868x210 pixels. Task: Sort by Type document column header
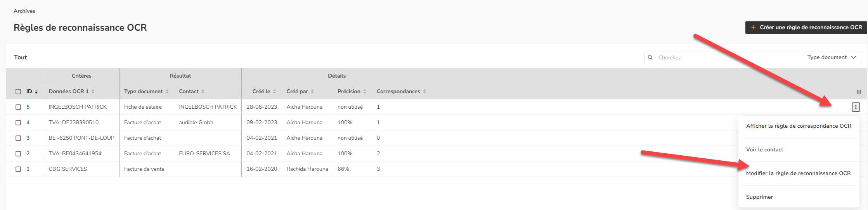click(167, 92)
